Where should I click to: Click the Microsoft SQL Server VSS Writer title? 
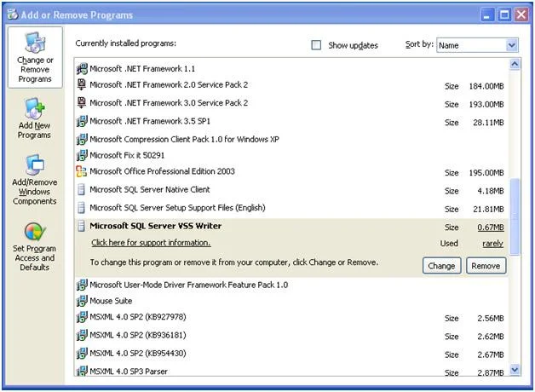coord(156,226)
